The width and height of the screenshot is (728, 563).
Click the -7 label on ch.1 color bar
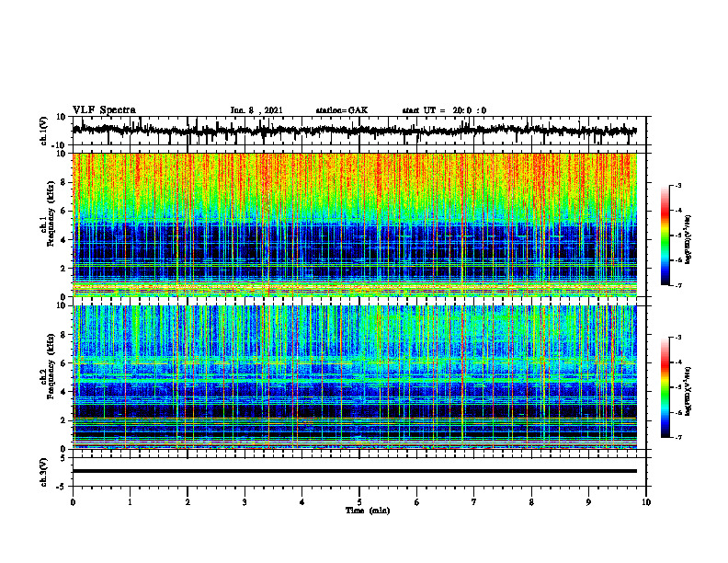coord(677,285)
